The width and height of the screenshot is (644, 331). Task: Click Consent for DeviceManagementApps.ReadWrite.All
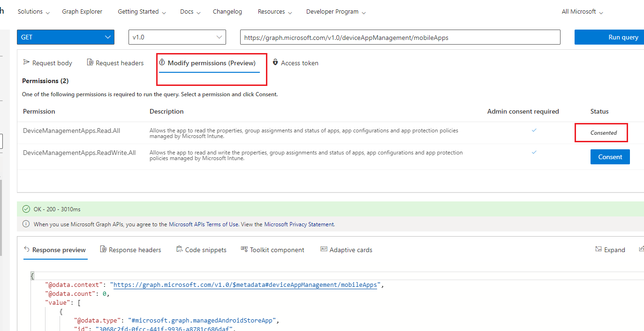[610, 157]
